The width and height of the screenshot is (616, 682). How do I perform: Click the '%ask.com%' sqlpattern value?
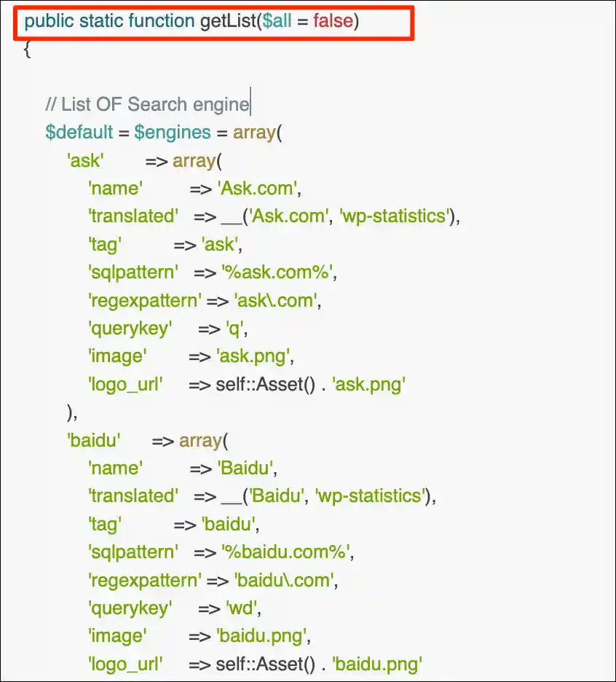tap(277, 273)
